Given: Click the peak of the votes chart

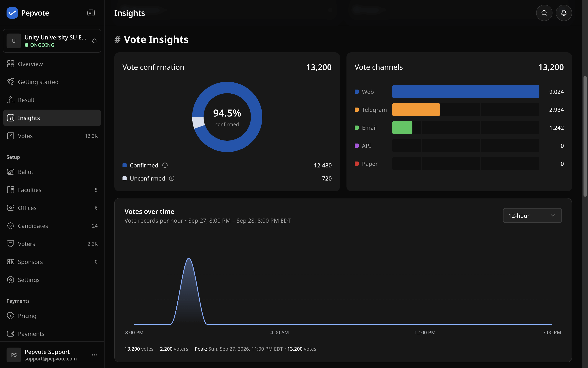Looking at the screenshot, I should pos(189,258).
